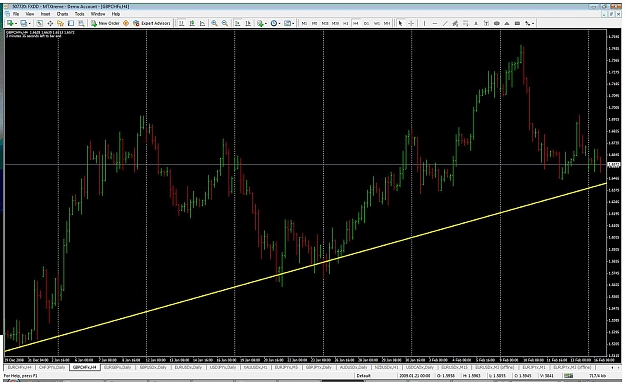The image size is (625, 382).
Task: Toggle the Data Window crosshair-target icon
Action: pos(50,23)
